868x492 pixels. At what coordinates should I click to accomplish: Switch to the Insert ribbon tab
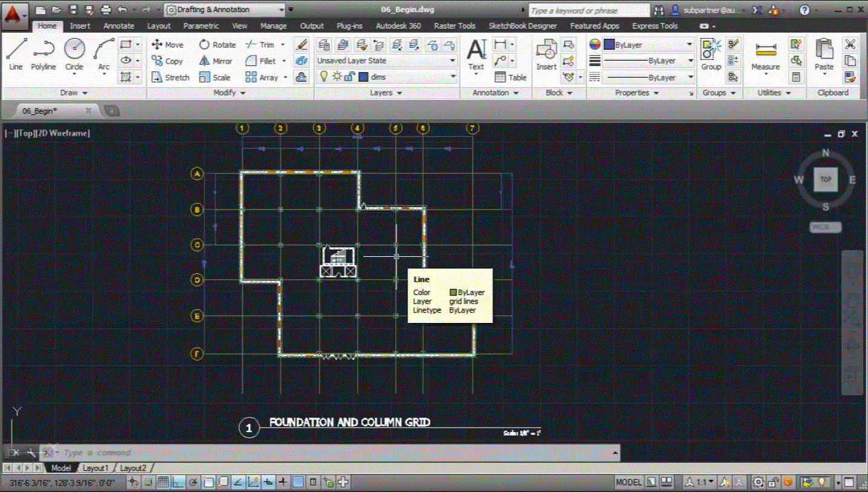point(80,26)
